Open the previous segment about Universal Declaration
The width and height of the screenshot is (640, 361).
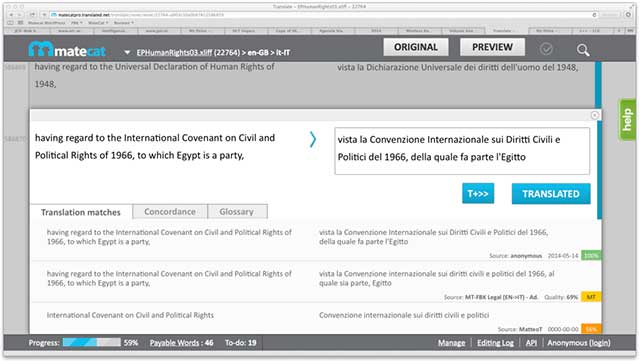point(155,75)
